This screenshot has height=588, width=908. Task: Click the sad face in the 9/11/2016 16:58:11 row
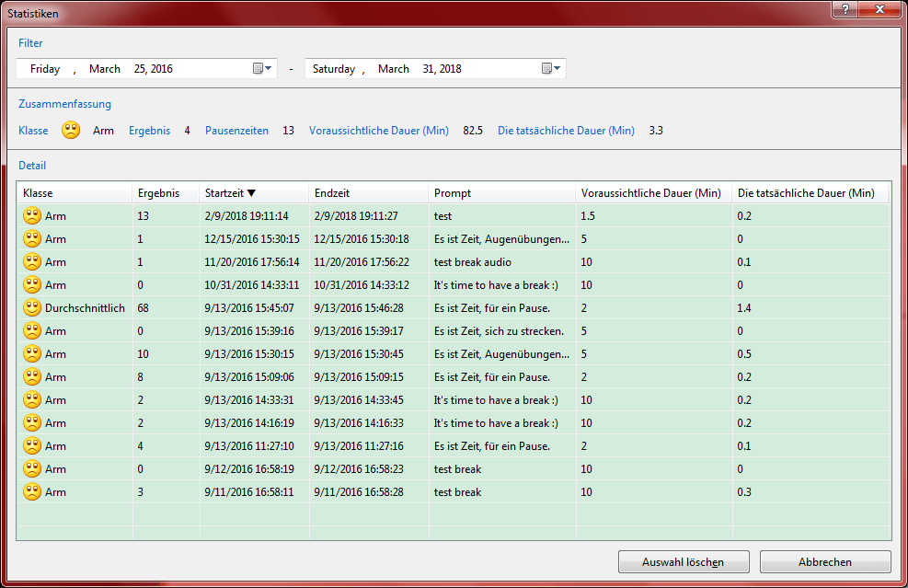[32, 491]
